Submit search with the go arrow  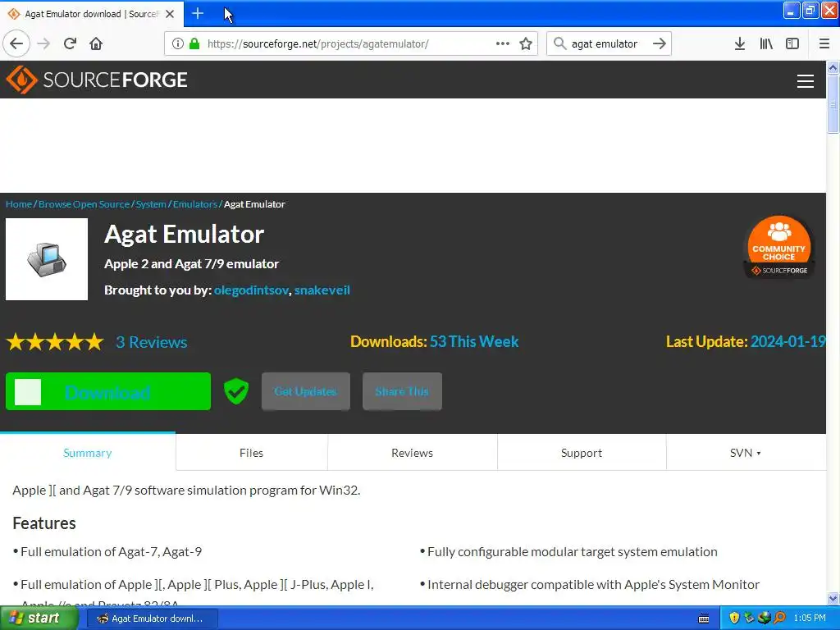(660, 43)
